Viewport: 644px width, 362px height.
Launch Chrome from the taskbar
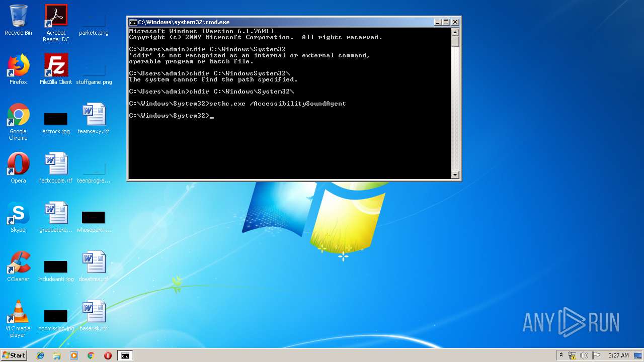click(91, 355)
